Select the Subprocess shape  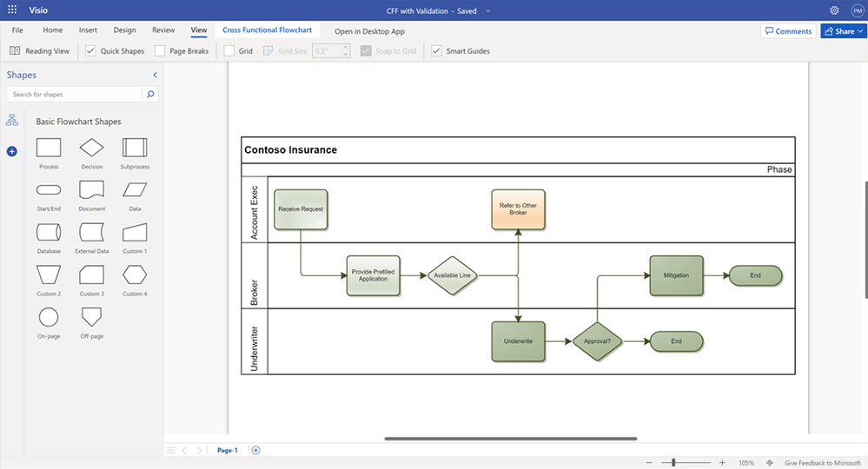point(135,148)
